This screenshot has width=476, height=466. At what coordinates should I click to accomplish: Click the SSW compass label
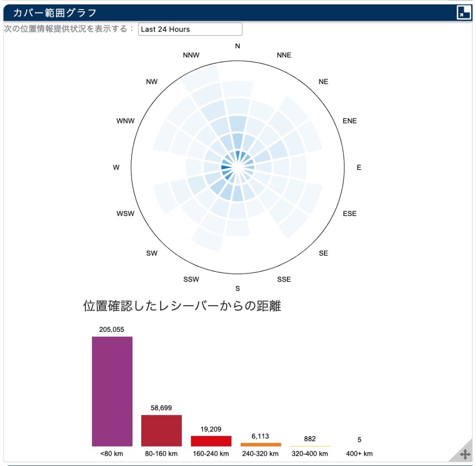pos(191,279)
